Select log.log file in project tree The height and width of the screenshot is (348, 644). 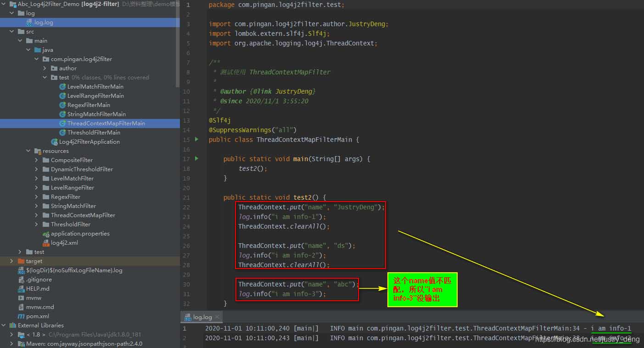point(90,22)
